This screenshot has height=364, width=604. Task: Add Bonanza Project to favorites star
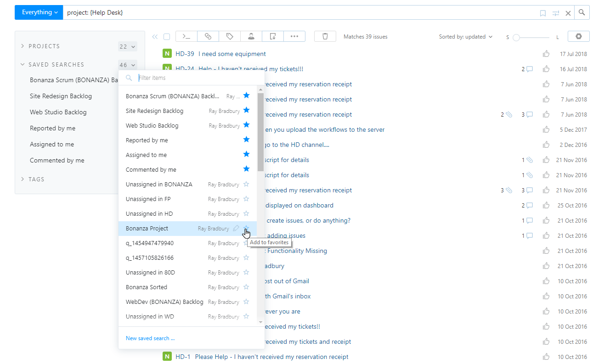tap(246, 228)
